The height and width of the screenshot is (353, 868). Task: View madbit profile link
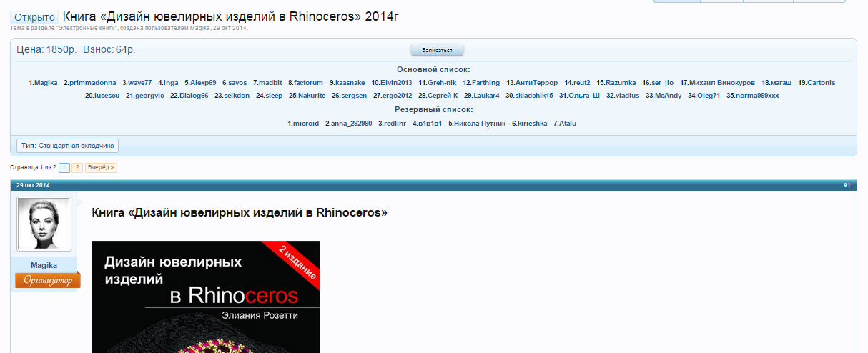(270, 83)
